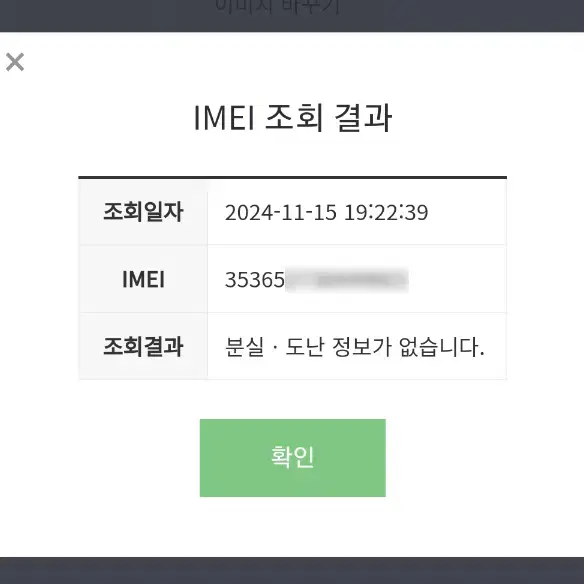This screenshot has height=584, width=584.
Task: Click the date 2024-11-15 in the table
Action: coord(280,213)
